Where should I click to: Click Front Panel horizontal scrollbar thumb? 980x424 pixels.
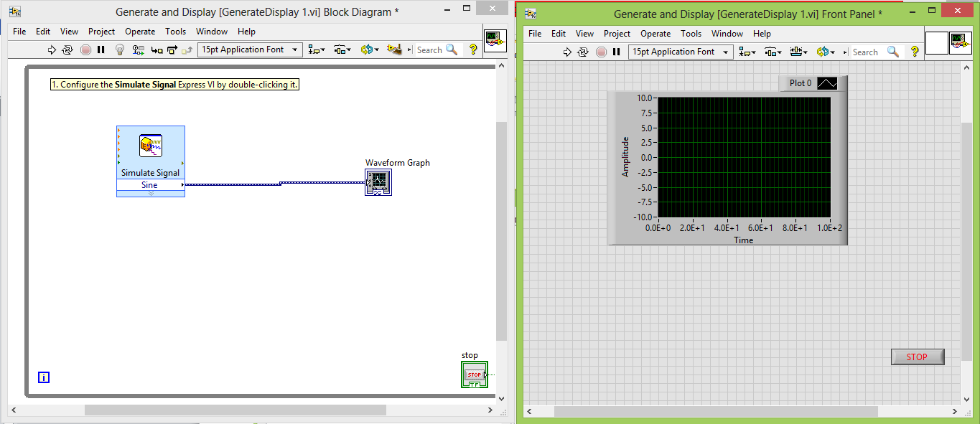(x=716, y=412)
